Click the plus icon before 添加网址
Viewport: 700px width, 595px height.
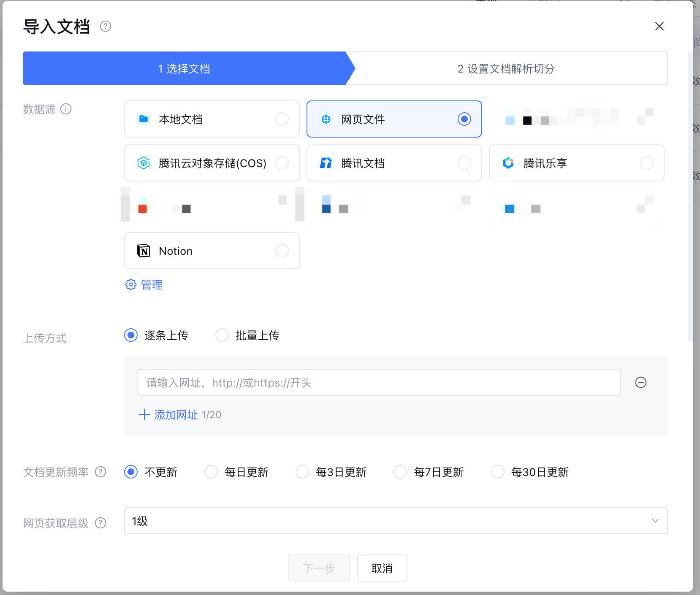(x=144, y=414)
